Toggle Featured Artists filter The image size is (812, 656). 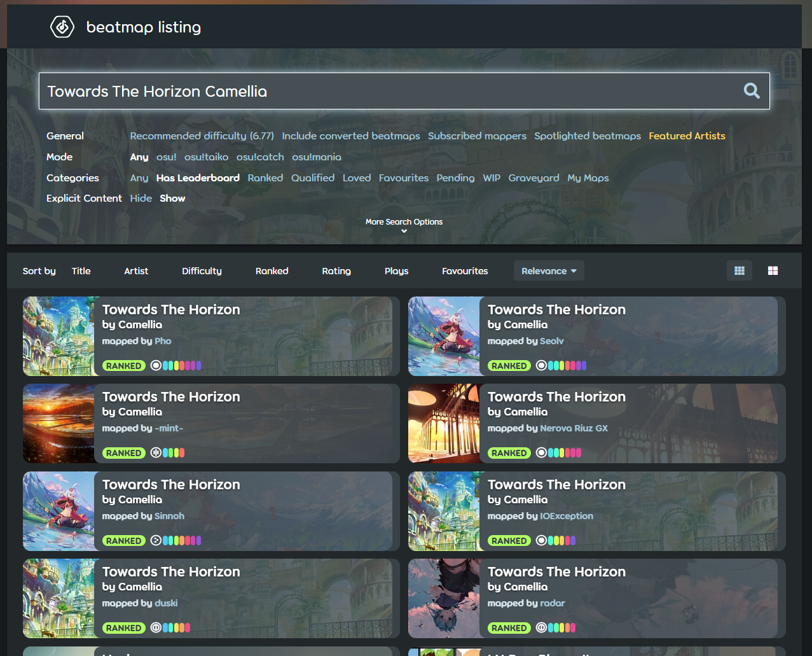coord(687,136)
